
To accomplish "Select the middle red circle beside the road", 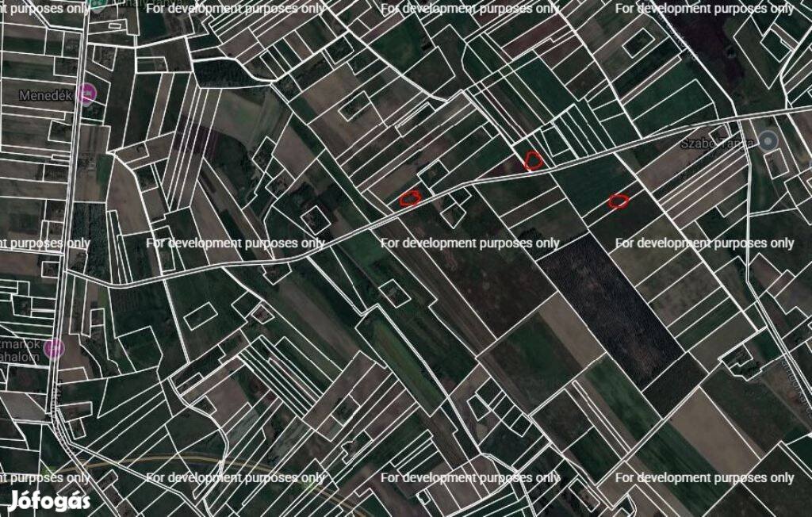I will (534, 161).
